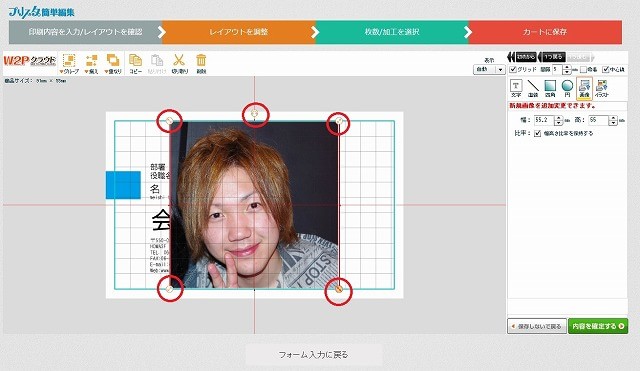Click the red image-add notice text

click(552, 106)
